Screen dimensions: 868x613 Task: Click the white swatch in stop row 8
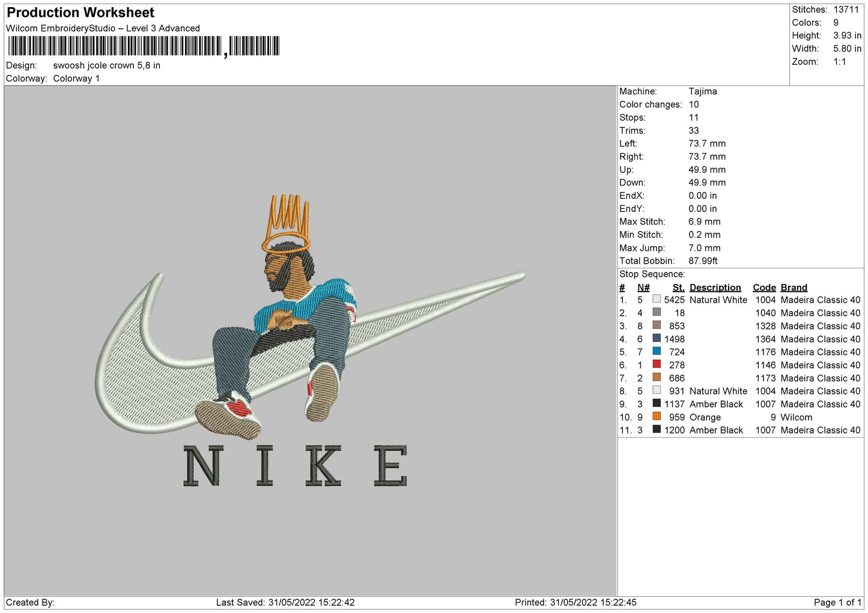point(657,390)
